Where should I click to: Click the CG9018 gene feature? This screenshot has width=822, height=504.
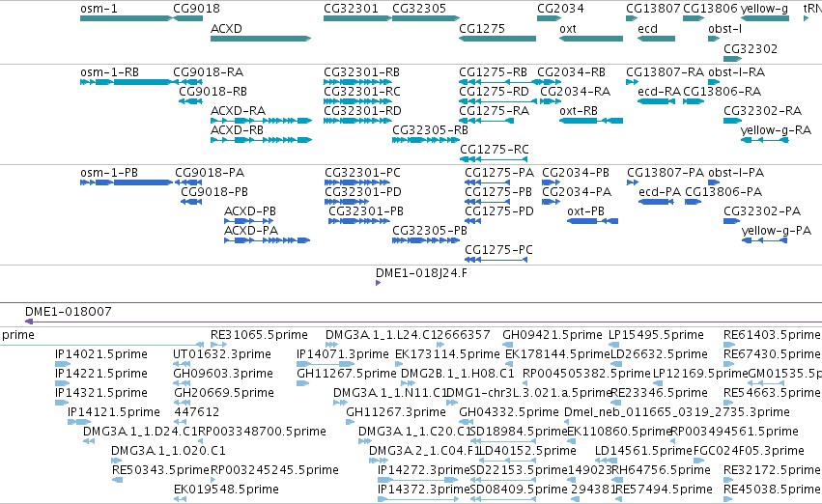[187, 18]
